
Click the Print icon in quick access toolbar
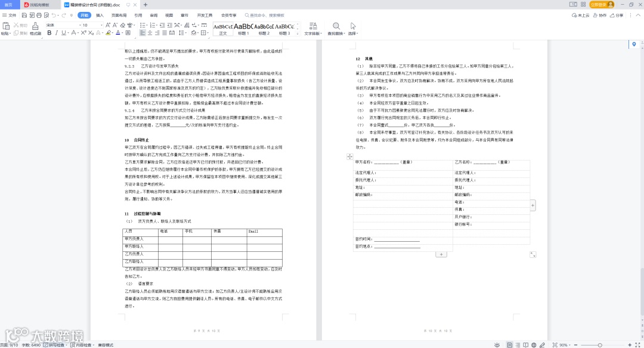click(39, 15)
